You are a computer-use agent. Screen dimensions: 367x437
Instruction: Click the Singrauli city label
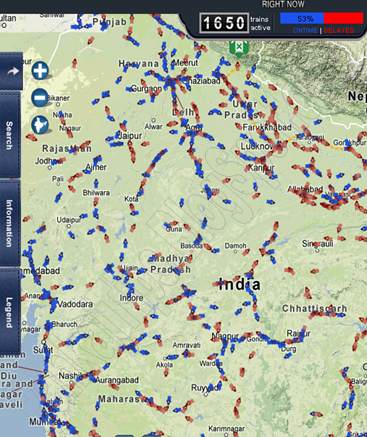(x=317, y=244)
